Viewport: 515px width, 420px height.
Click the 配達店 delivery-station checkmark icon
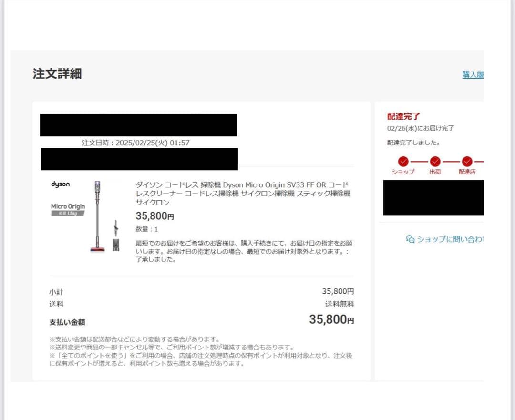click(x=466, y=161)
